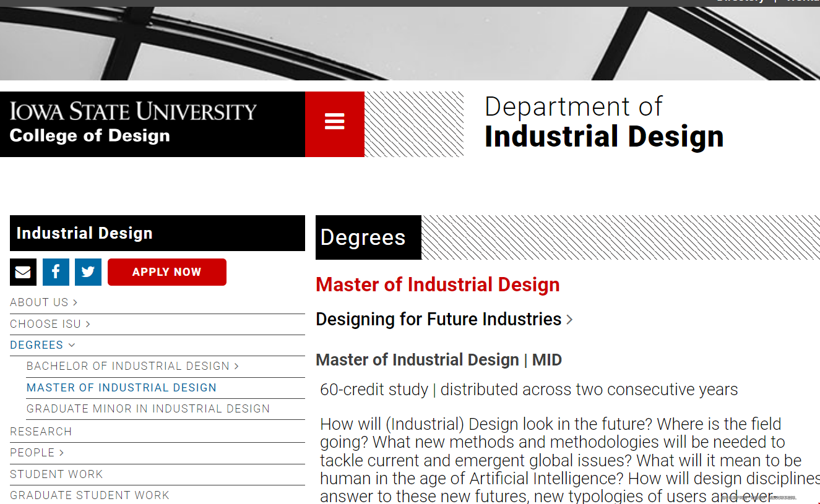The image size is (820, 504).
Task: Click the email envelope icon
Action: coord(23,272)
